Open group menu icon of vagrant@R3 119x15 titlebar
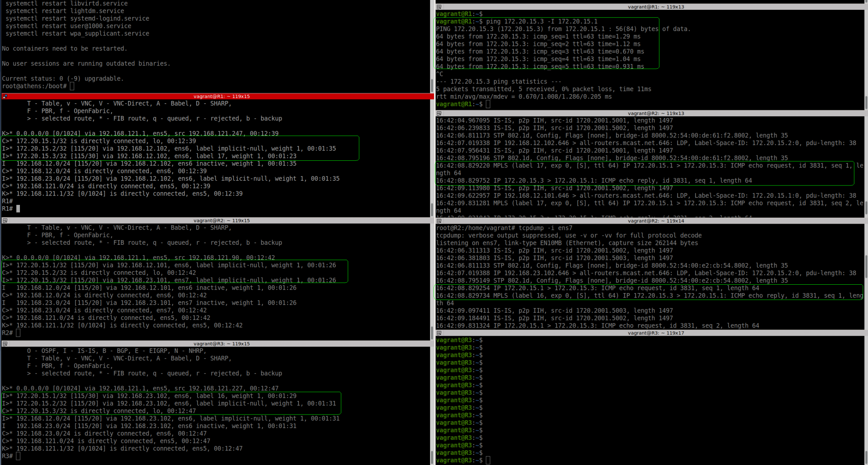 [x=5, y=344]
